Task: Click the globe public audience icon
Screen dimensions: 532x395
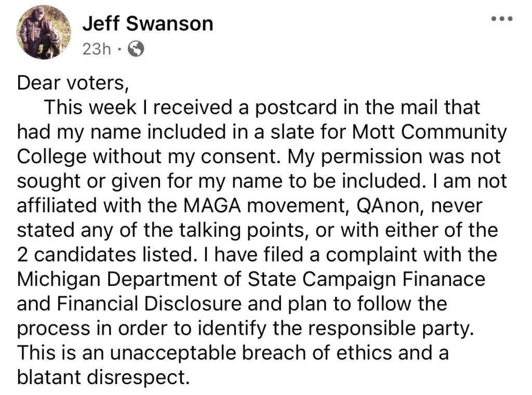Action: 136,49
